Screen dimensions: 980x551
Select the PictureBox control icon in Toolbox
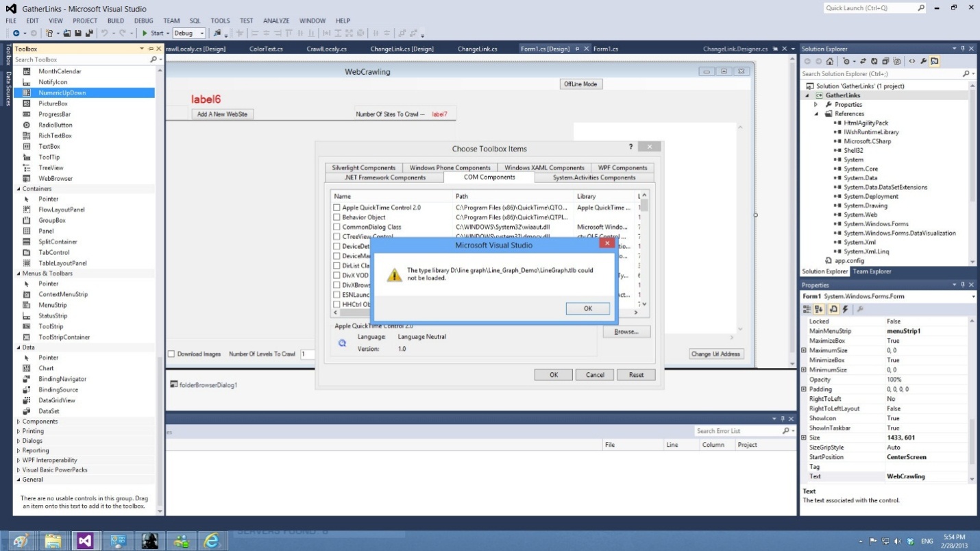(27, 103)
